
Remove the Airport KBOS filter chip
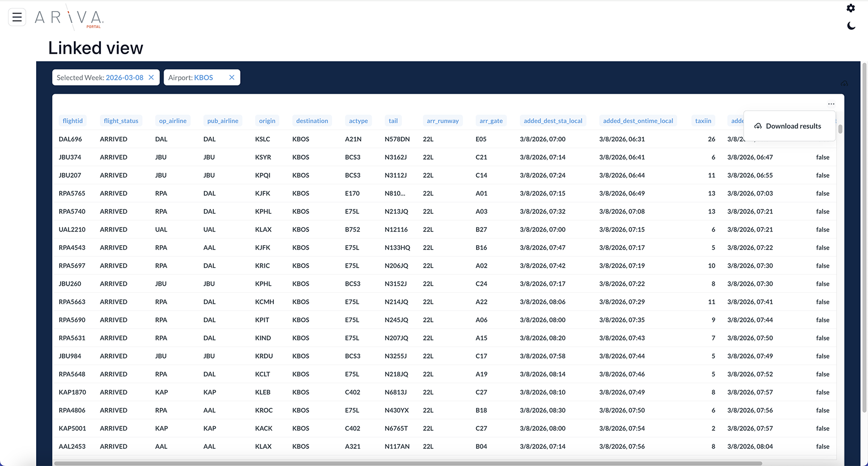coord(232,77)
